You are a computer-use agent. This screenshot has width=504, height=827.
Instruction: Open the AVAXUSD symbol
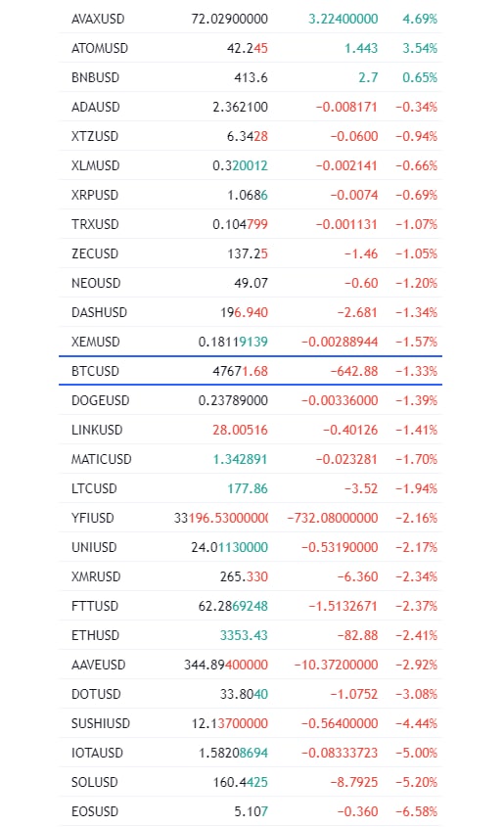(x=98, y=19)
